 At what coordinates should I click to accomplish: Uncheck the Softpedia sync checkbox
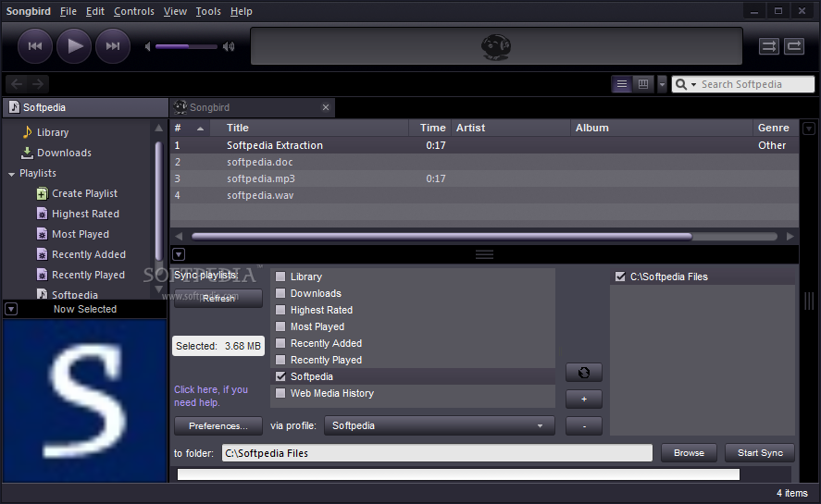coord(280,376)
